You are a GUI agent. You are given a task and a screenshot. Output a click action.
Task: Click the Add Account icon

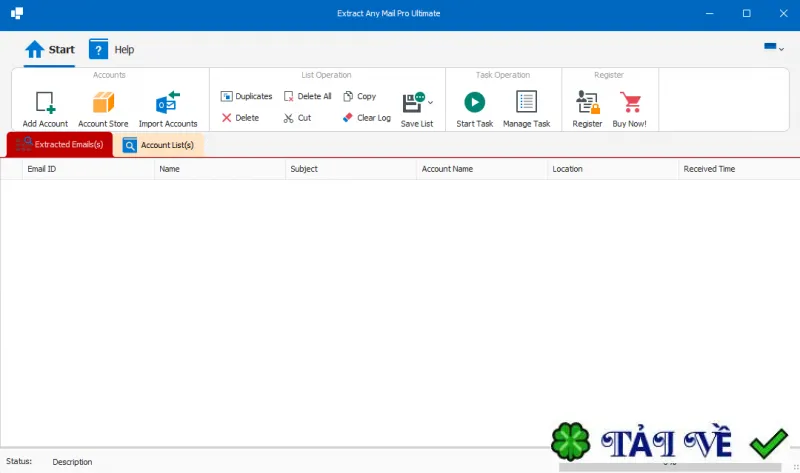45,102
